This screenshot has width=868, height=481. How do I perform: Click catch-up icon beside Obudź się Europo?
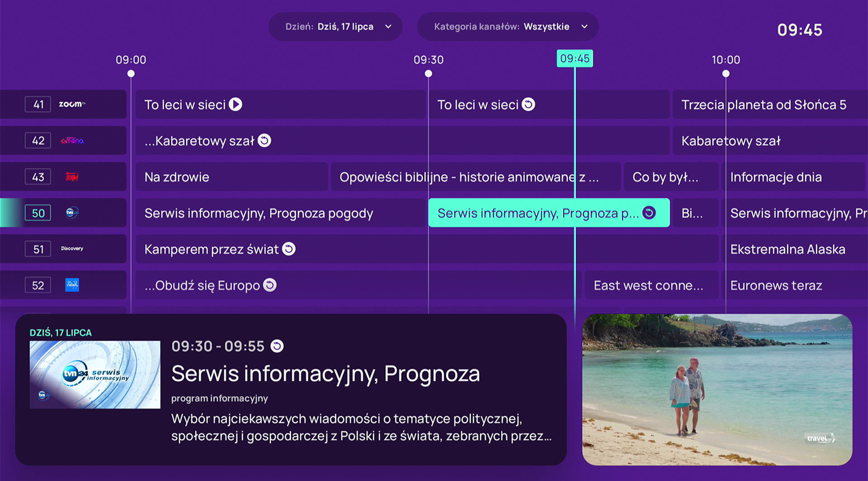pos(270,285)
